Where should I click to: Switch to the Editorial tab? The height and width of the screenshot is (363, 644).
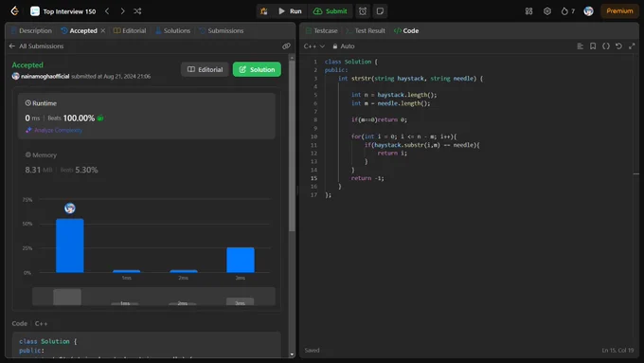tap(130, 31)
